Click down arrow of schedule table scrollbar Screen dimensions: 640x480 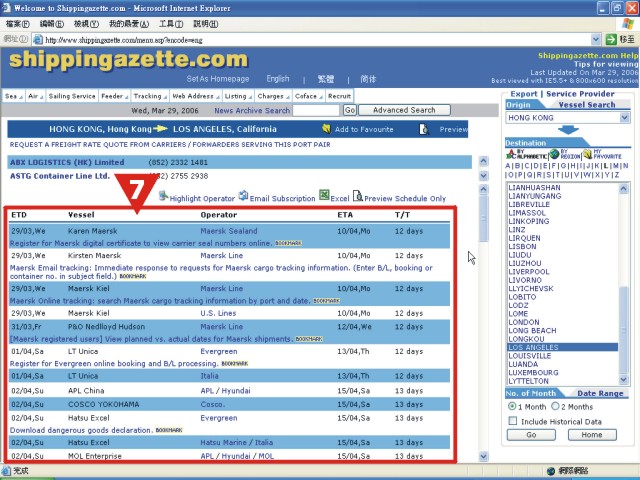(x=483, y=456)
